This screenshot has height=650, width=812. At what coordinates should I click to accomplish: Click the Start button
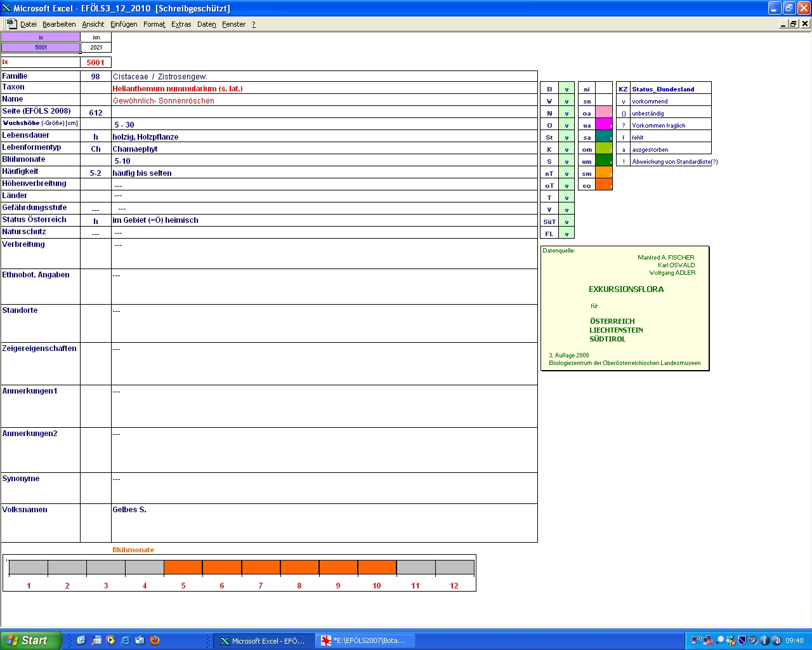pyautogui.click(x=31, y=640)
